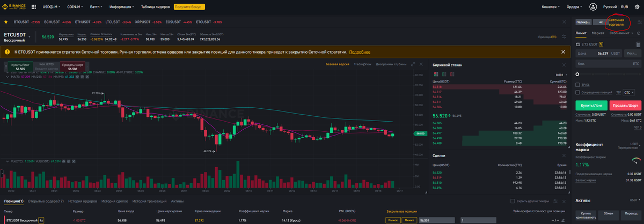Select Сеточная торговля grid trading tab
This screenshot has width=644, height=224.
[x=616, y=22]
